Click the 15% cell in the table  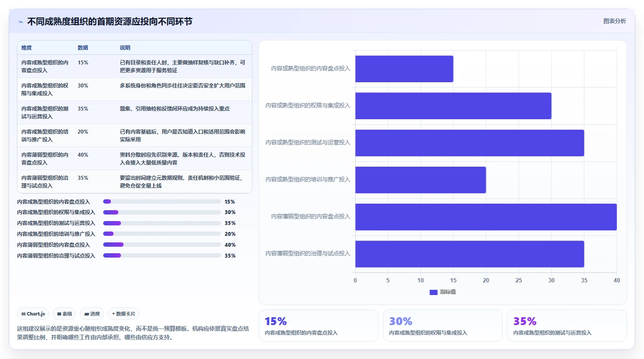[83, 63]
